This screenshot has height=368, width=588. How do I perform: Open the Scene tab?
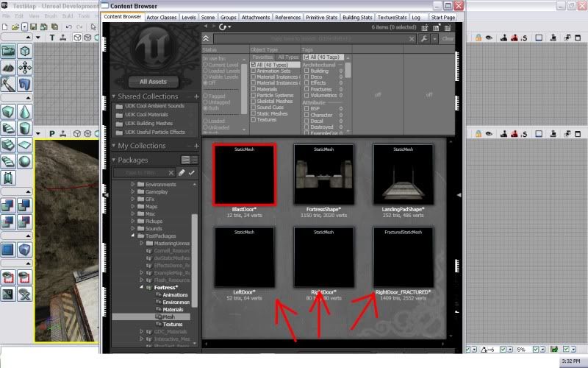[208, 17]
